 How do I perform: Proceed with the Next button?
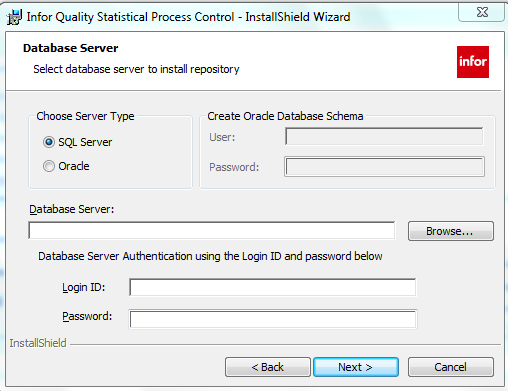point(356,367)
